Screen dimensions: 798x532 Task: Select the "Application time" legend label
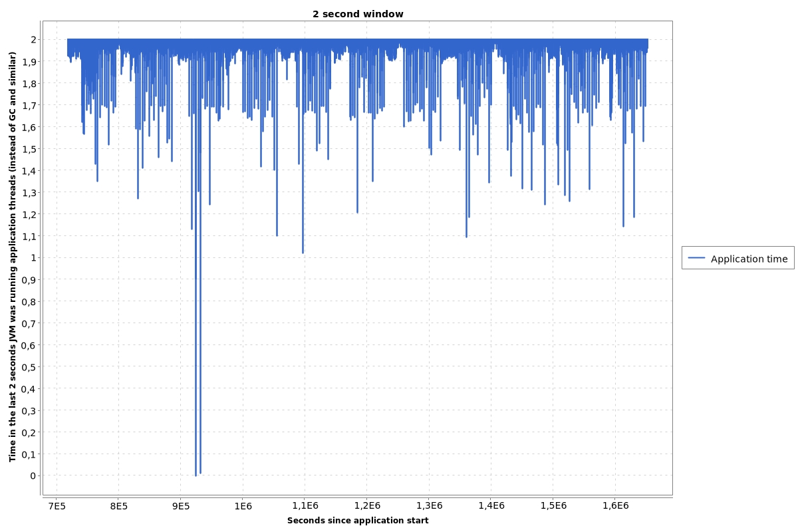(749, 259)
